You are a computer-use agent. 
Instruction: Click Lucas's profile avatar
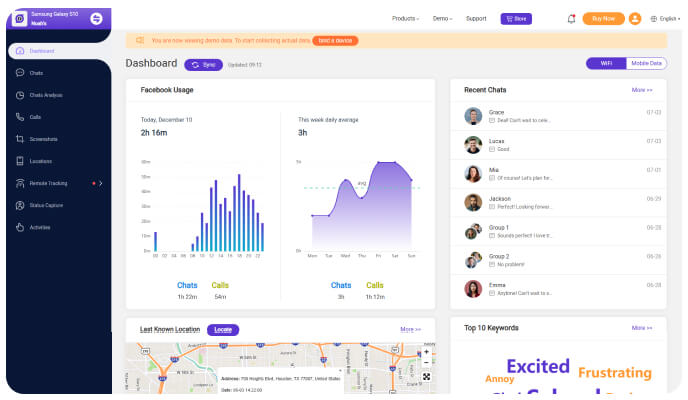(473, 145)
